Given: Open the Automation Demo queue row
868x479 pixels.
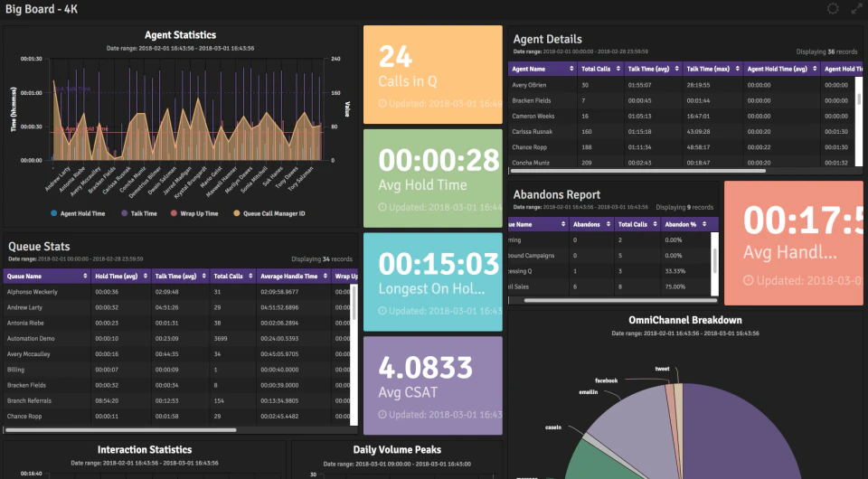Looking at the screenshot, I should (x=176, y=339).
